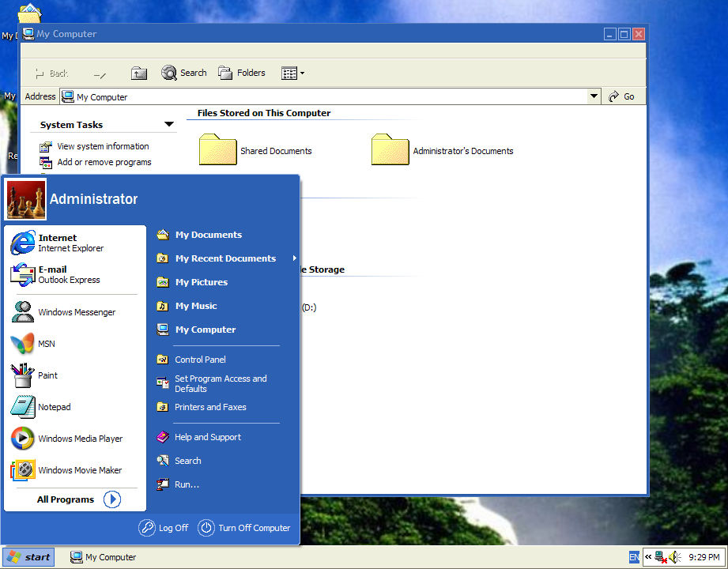Click the Go button
The width and height of the screenshot is (728, 569).
click(x=621, y=96)
